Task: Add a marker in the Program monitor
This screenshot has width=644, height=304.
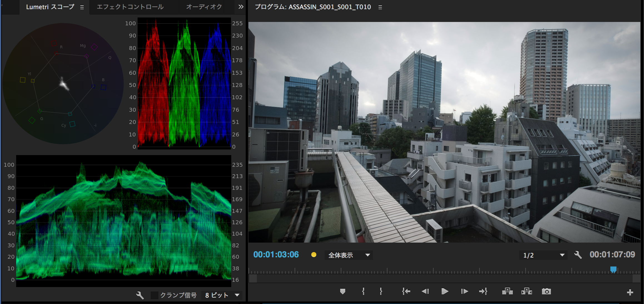Action: click(342, 291)
